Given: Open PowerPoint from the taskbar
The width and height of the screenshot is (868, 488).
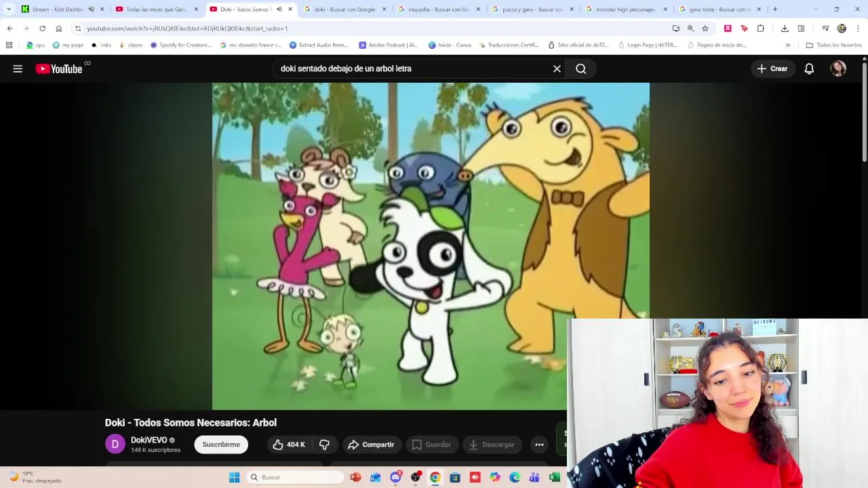Looking at the screenshot, I should pos(355,477).
